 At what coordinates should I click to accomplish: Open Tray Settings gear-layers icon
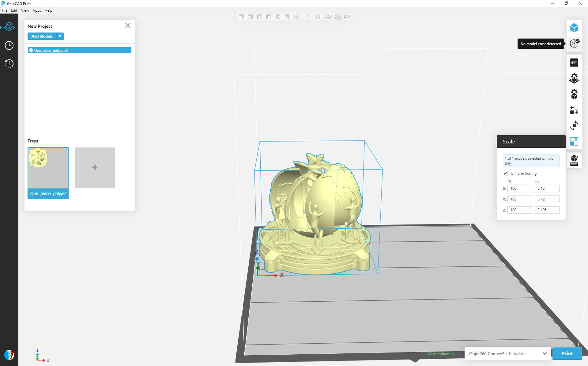[574, 78]
